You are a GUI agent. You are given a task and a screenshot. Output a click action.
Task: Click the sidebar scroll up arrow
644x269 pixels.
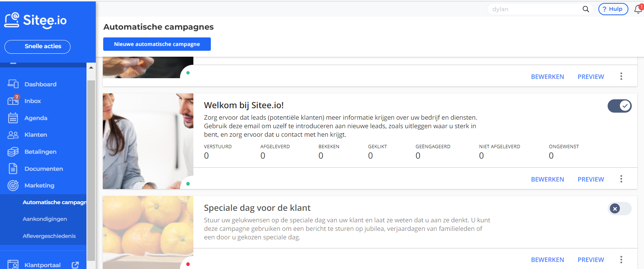click(x=91, y=67)
